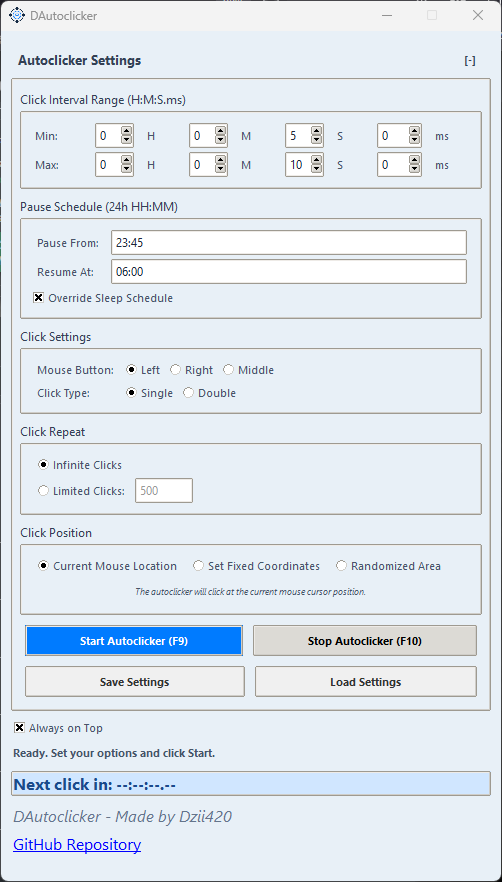The width and height of the screenshot is (502, 882).
Task: Increase the Max minutes value
Action: [221, 161]
